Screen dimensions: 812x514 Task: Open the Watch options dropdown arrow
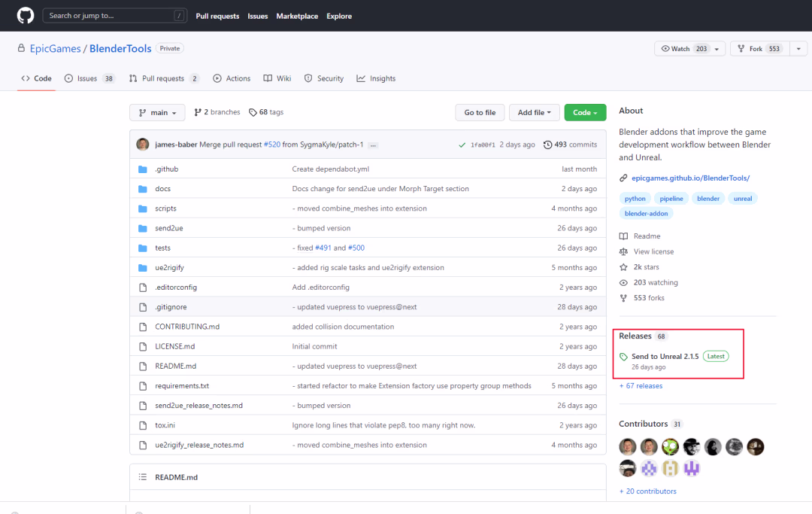pyautogui.click(x=717, y=49)
